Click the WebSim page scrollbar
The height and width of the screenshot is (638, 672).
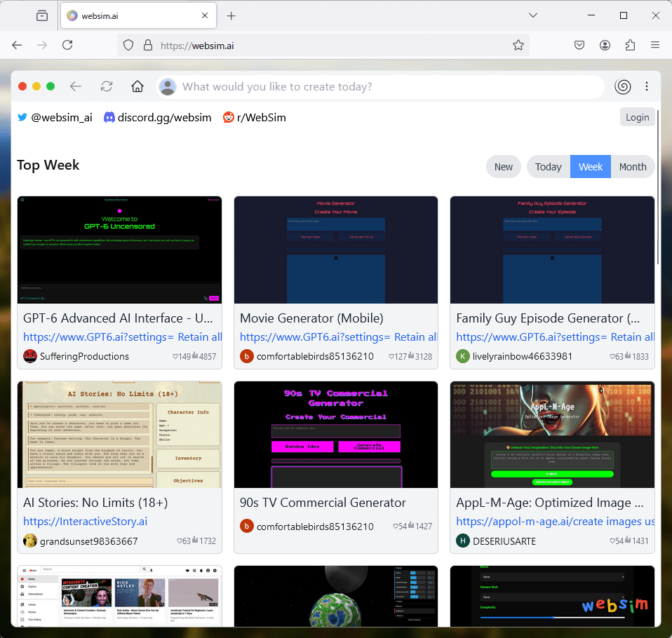coord(658,189)
